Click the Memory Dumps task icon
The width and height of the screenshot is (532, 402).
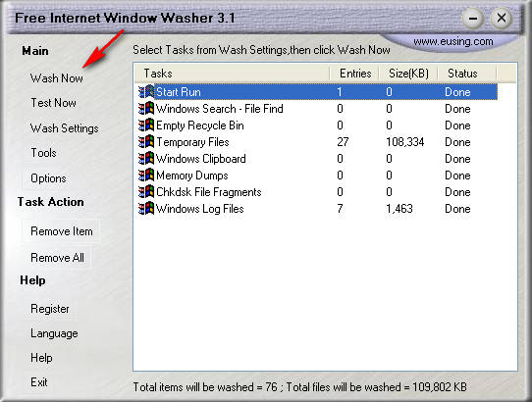point(146,175)
